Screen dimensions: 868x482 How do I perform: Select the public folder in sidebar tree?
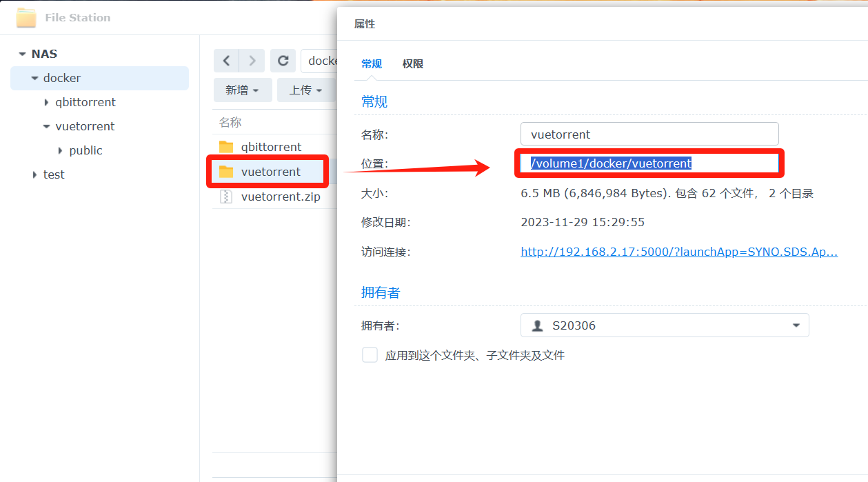pyautogui.click(x=85, y=150)
